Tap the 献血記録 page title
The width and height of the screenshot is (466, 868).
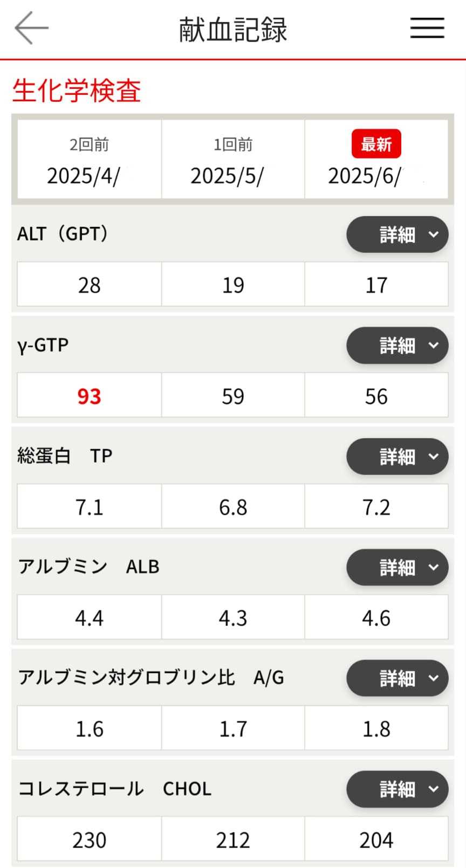point(233,29)
